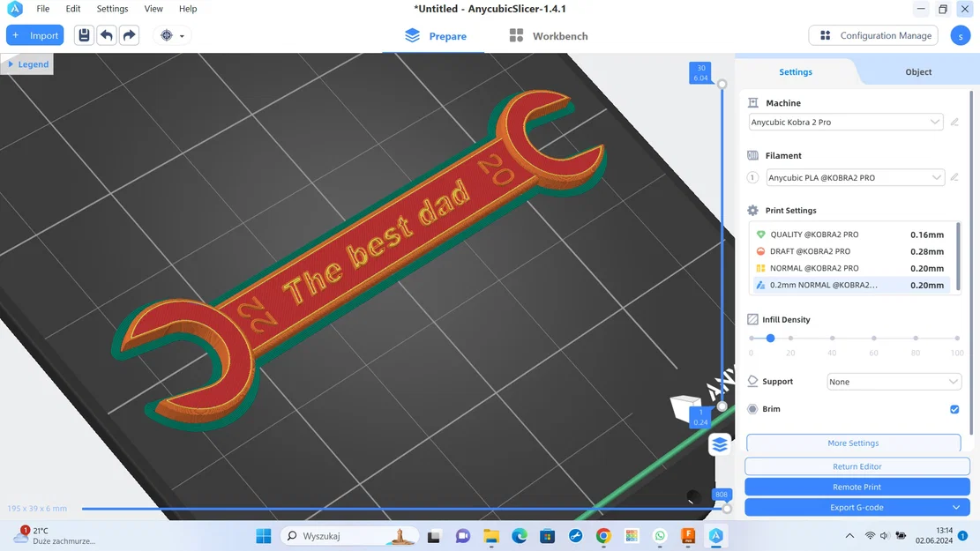Click the Print Settings gear icon

click(752, 211)
